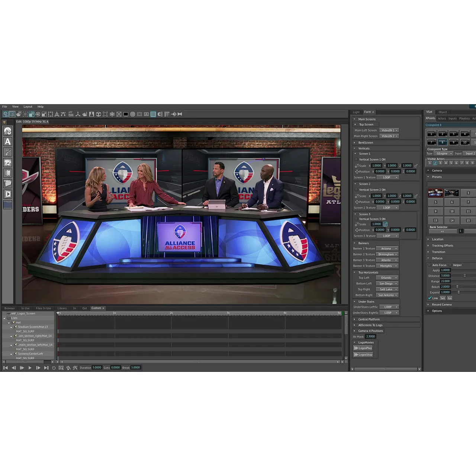476x476 pixels.
Task: Open the Layout menu
Action: pos(28,107)
